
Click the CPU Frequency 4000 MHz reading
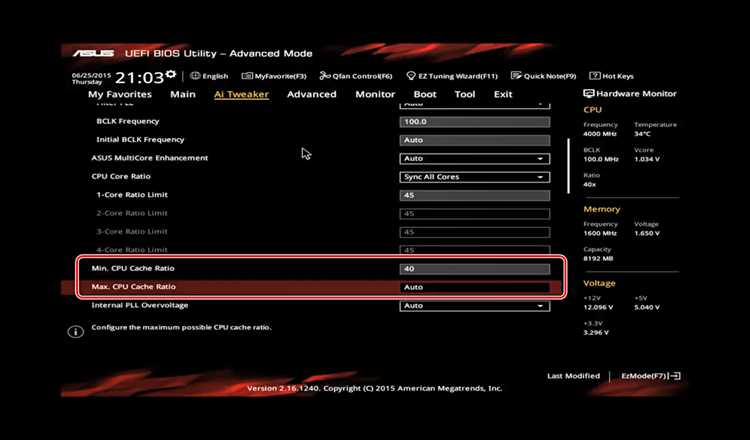600,134
